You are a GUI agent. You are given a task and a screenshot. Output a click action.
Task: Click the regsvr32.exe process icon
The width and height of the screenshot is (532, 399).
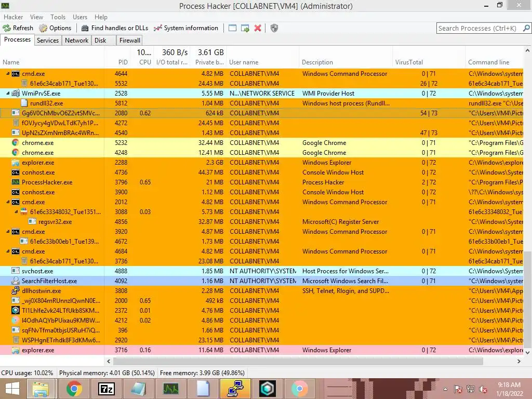point(32,221)
